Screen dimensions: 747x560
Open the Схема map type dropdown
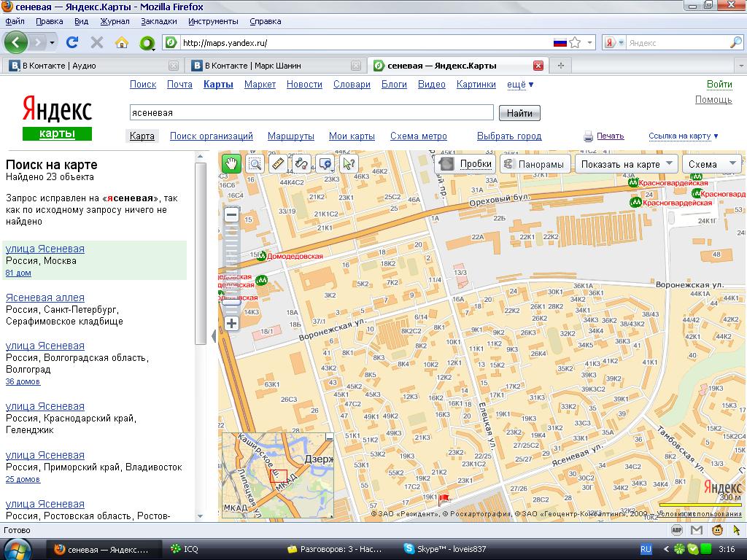point(712,164)
